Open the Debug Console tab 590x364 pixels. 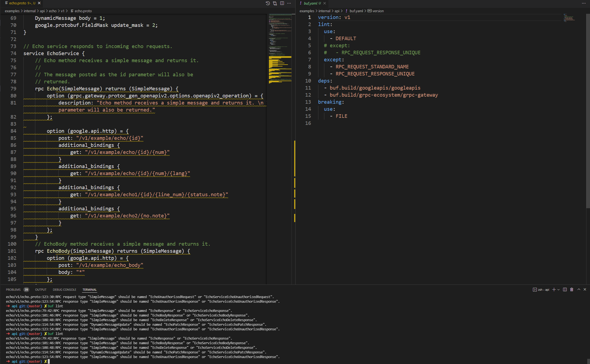click(64, 290)
